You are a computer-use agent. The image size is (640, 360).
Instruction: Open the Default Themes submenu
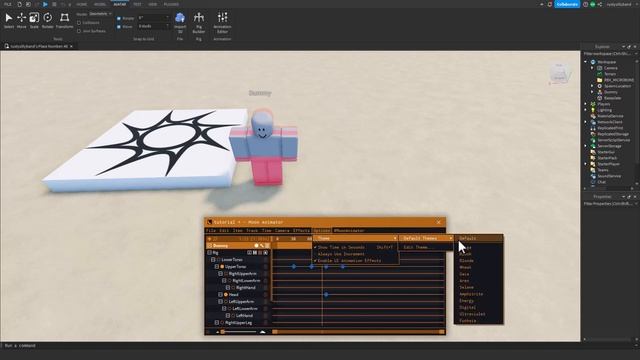pyautogui.click(x=426, y=238)
